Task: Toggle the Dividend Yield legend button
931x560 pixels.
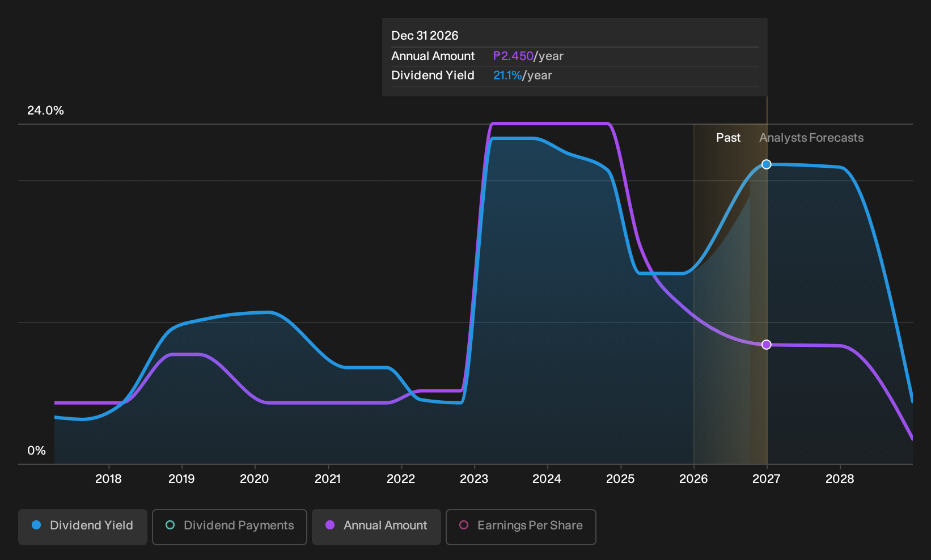Action: coord(83,527)
